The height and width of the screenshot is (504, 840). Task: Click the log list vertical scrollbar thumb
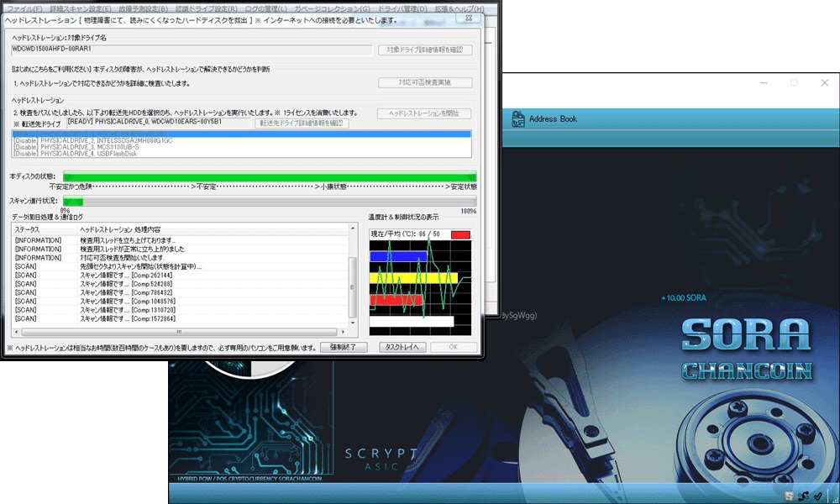tap(353, 287)
